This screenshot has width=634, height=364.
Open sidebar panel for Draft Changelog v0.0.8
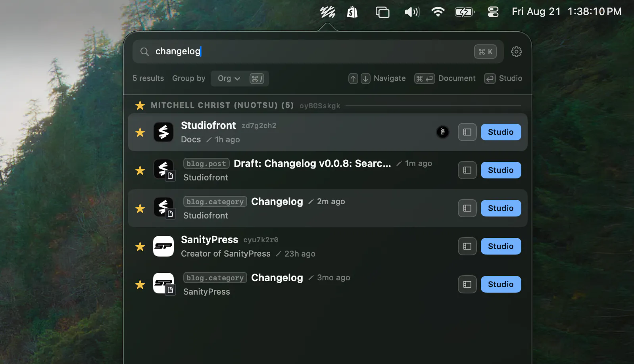(467, 170)
